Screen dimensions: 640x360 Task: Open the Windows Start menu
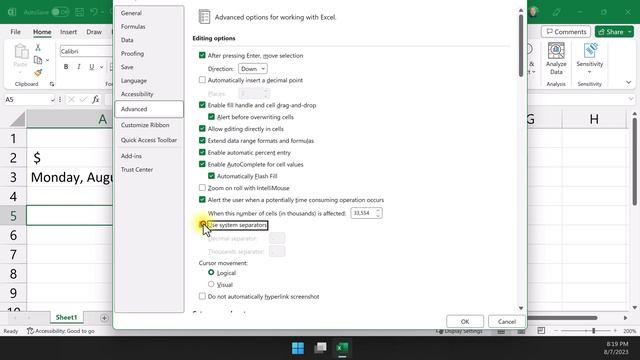[298, 348]
